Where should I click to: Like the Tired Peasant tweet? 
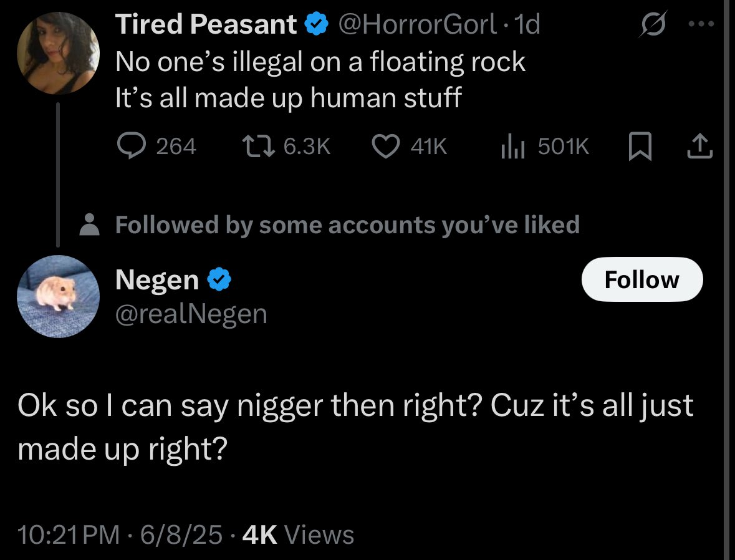(385, 146)
